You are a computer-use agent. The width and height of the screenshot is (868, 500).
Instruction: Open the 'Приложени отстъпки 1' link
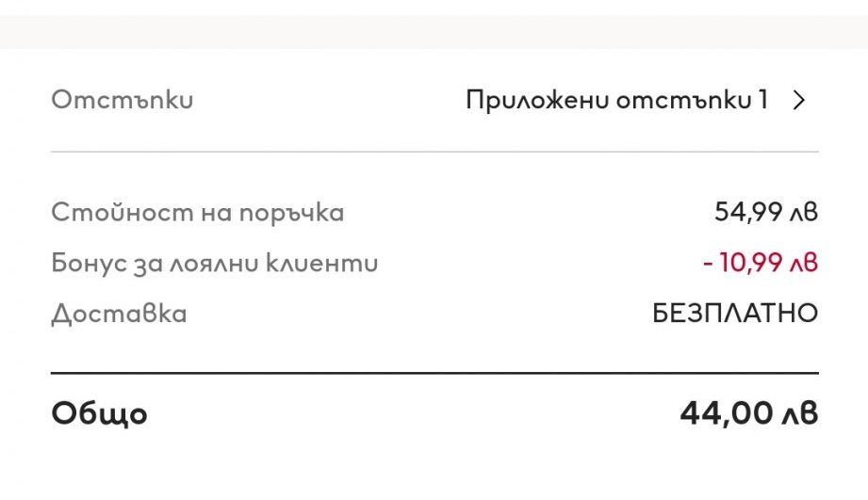point(617,101)
